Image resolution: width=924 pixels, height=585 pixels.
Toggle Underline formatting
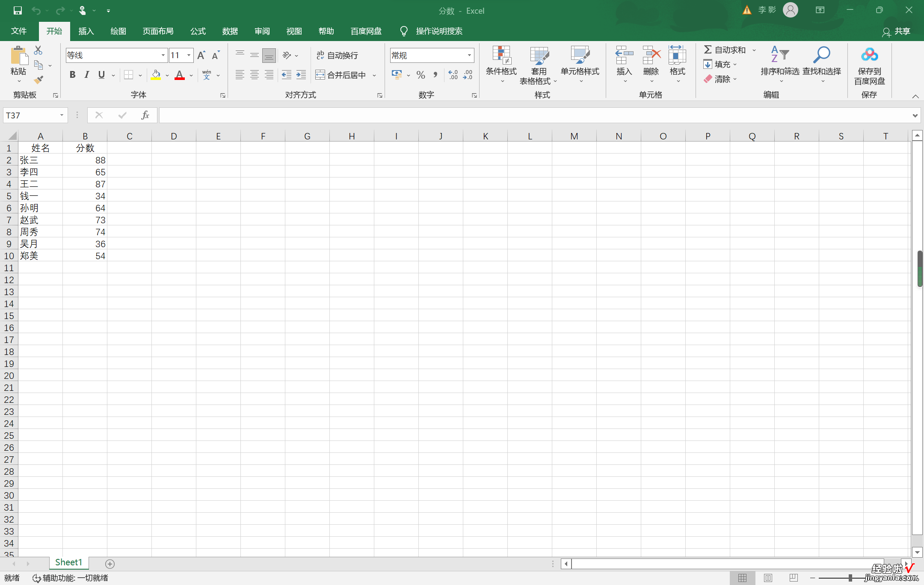[x=101, y=75]
